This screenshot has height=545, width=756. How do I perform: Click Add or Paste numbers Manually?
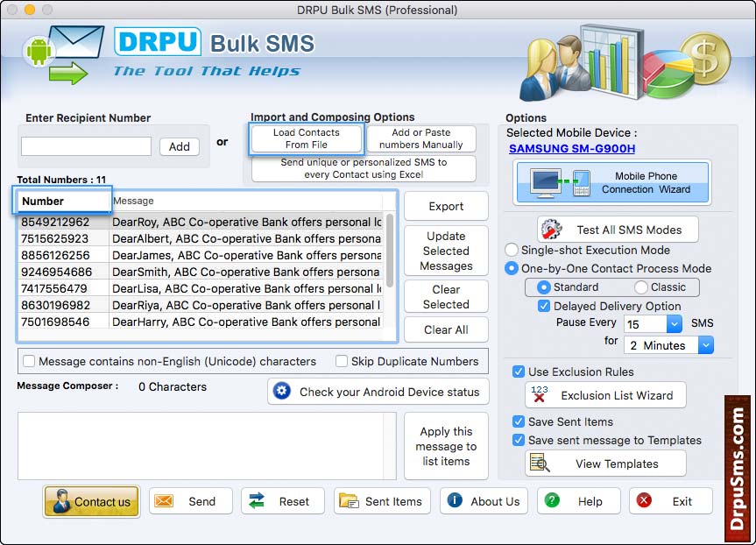pos(420,138)
